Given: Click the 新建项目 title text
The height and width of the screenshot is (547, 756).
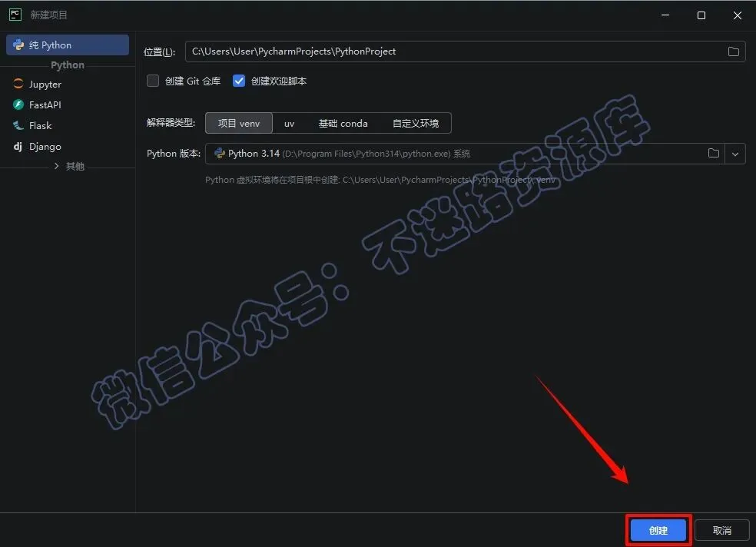Looking at the screenshot, I should pos(48,15).
